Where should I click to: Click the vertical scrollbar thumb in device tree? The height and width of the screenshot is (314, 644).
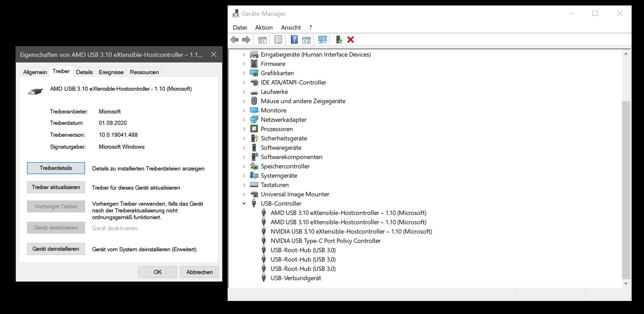(626, 190)
